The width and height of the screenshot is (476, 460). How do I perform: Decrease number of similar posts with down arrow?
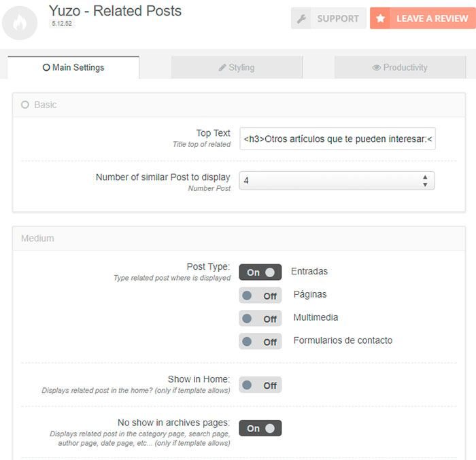(425, 185)
